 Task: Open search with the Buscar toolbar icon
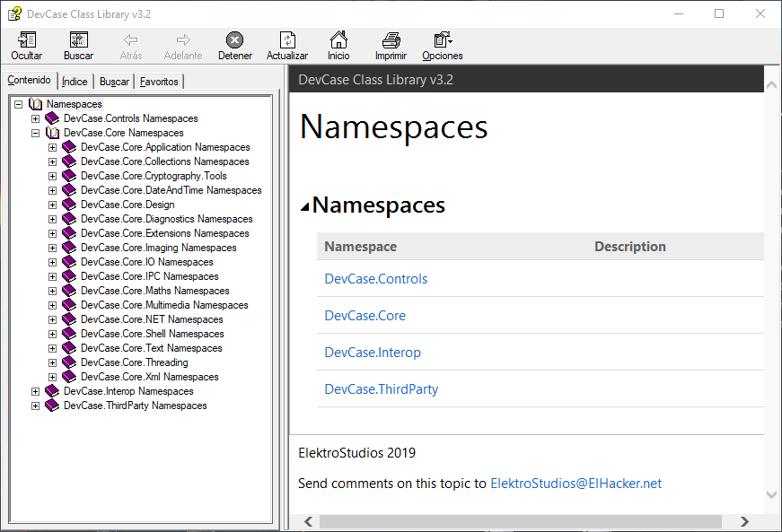click(x=78, y=45)
